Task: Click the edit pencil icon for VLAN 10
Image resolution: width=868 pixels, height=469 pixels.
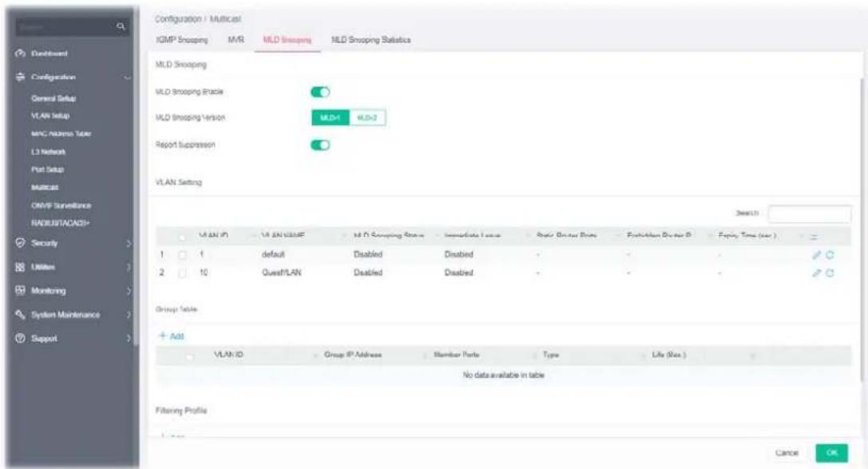Action: [817, 273]
